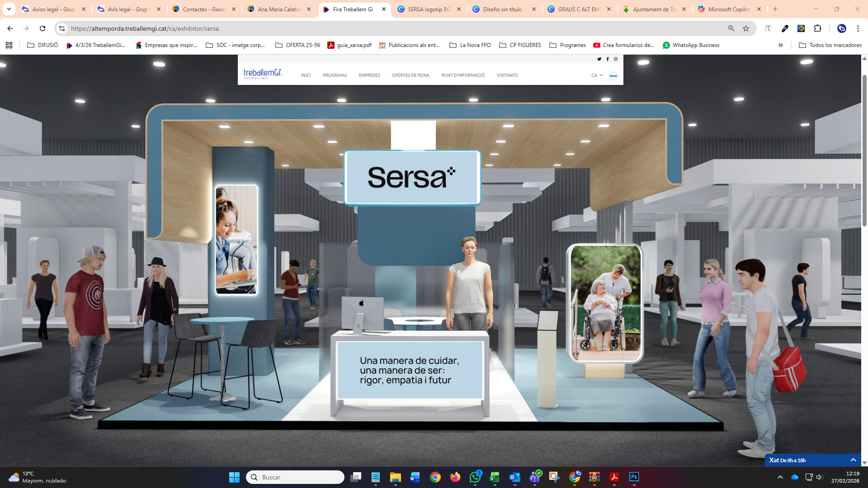Expand the Xat chat panel chevron
Image resolution: width=868 pixels, height=488 pixels.
(x=853, y=460)
